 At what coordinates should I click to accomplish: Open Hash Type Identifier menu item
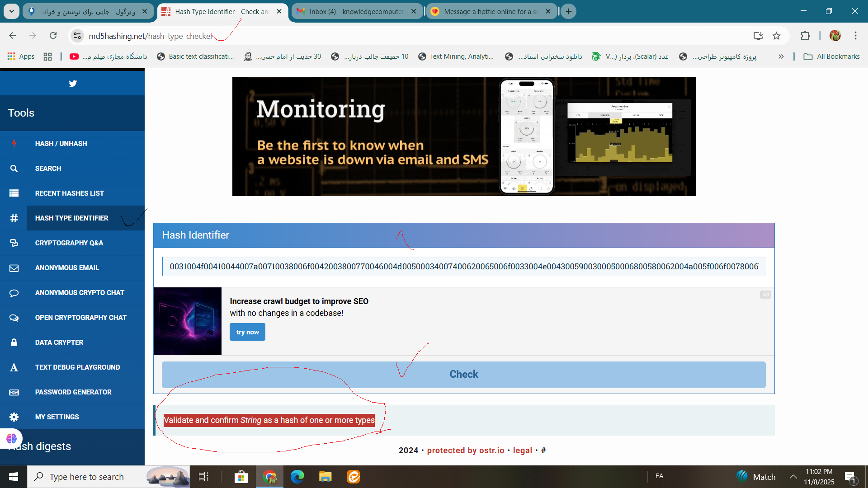click(x=71, y=218)
